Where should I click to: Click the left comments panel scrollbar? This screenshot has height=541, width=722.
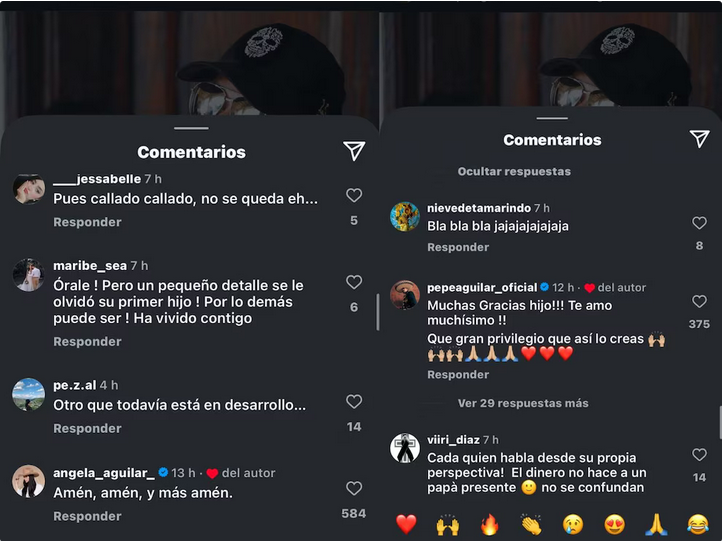point(378,312)
